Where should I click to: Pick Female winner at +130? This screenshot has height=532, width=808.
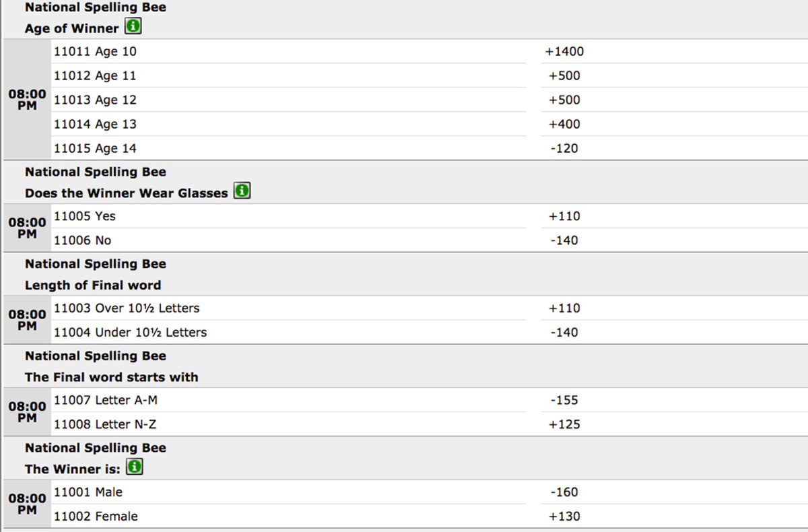click(564, 517)
